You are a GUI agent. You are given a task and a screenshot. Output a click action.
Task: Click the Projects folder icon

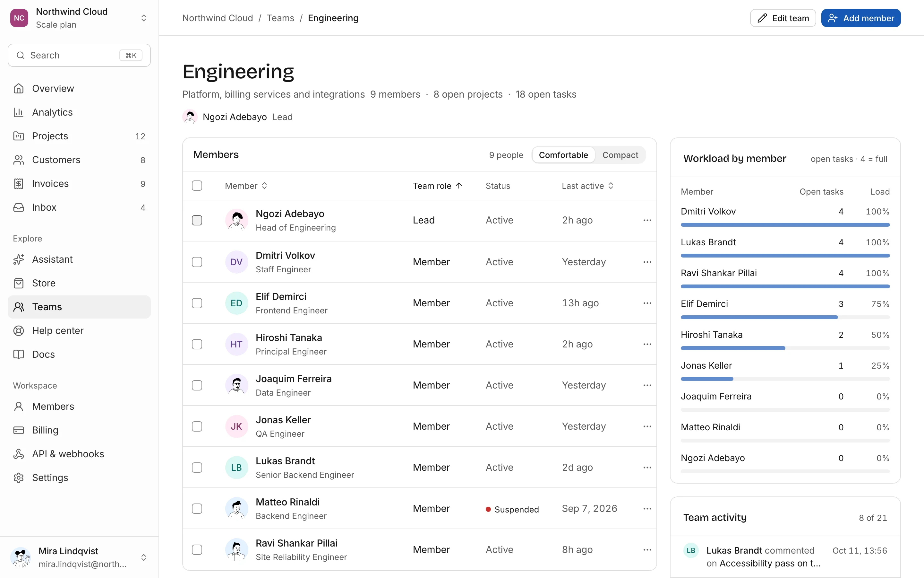pos(18,136)
